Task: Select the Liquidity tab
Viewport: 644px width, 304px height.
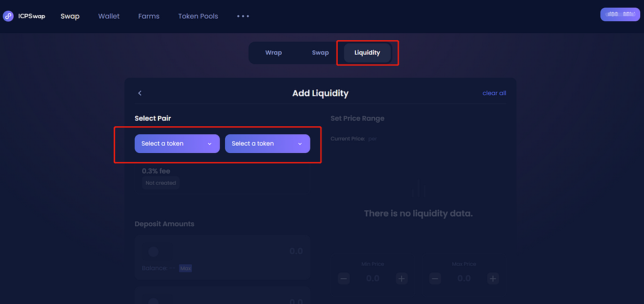Action: 367,53
